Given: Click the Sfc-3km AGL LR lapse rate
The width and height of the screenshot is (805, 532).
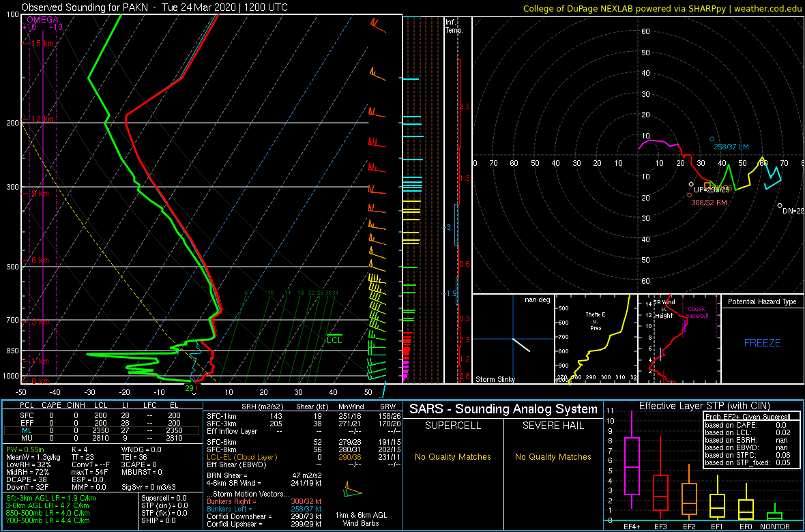Looking at the screenshot, I should pos(51,498).
